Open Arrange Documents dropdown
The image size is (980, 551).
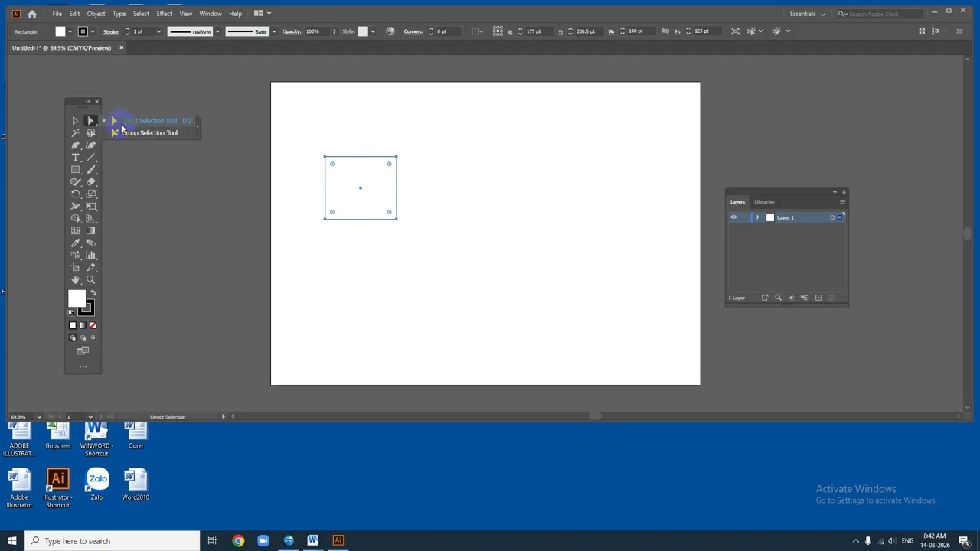[263, 13]
